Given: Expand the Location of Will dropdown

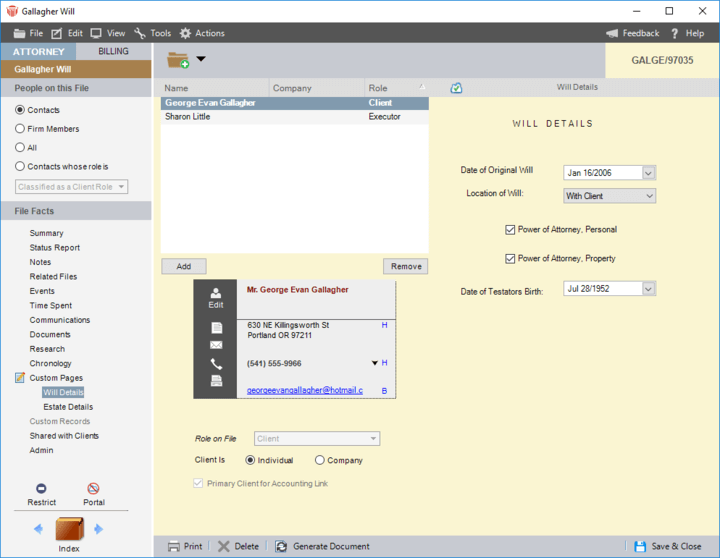Looking at the screenshot, I should pos(648,196).
